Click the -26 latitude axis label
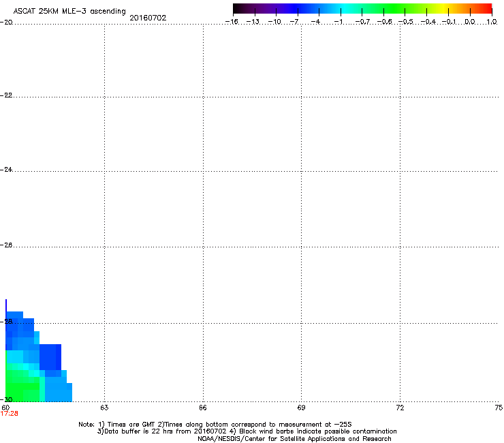504x443 pixels. tap(6, 245)
